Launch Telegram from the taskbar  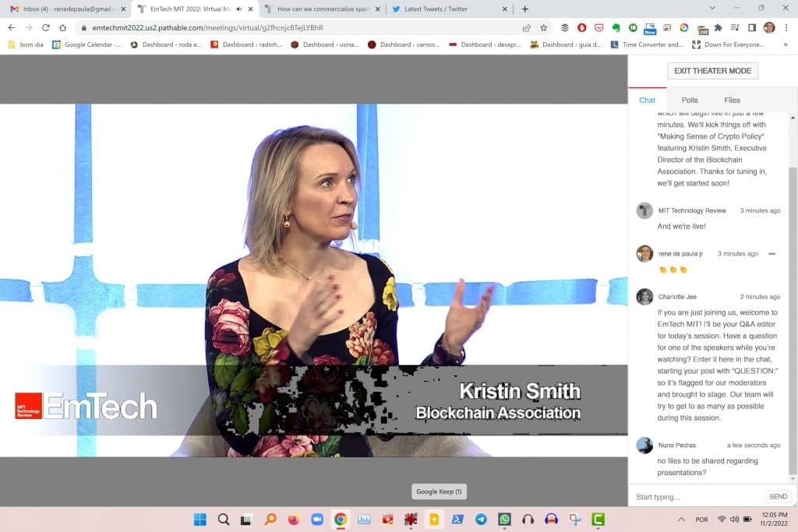point(482,519)
